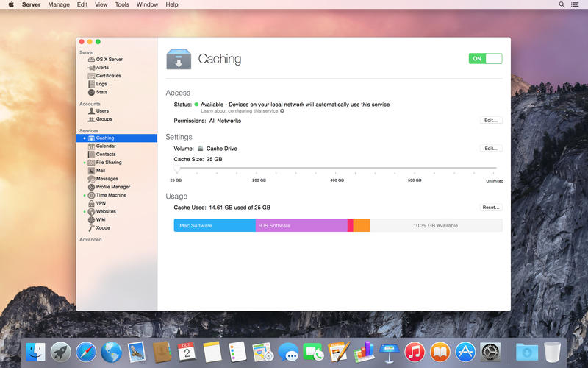Collapse the Accounts sidebar section header
Screen dimensions: 588x368
pyautogui.click(x=90, y=104)
